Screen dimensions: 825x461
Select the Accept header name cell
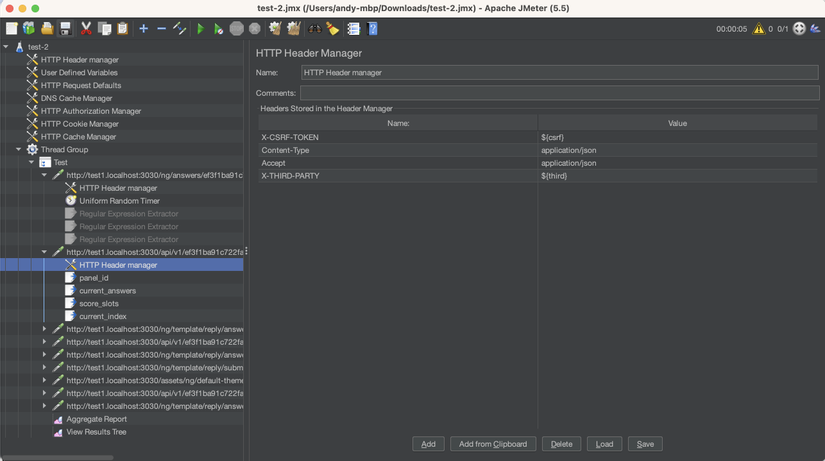398,163
